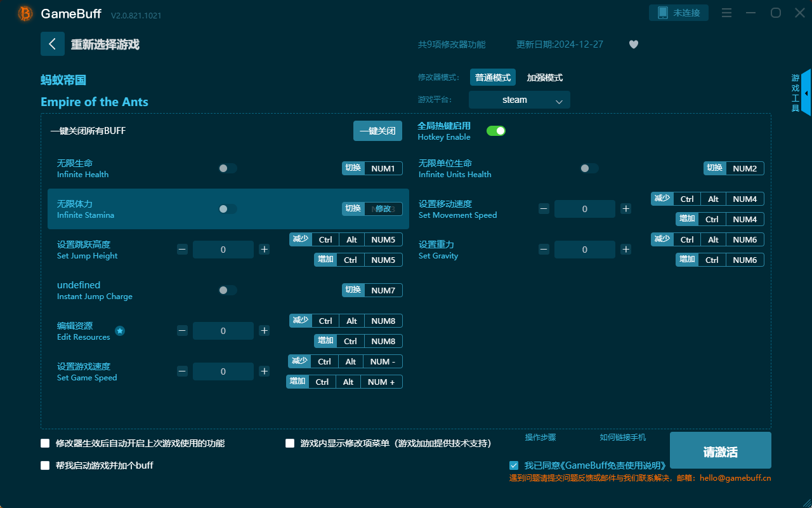
Task: Click the phone not-connected icon
Action: (x=662, y=13)
